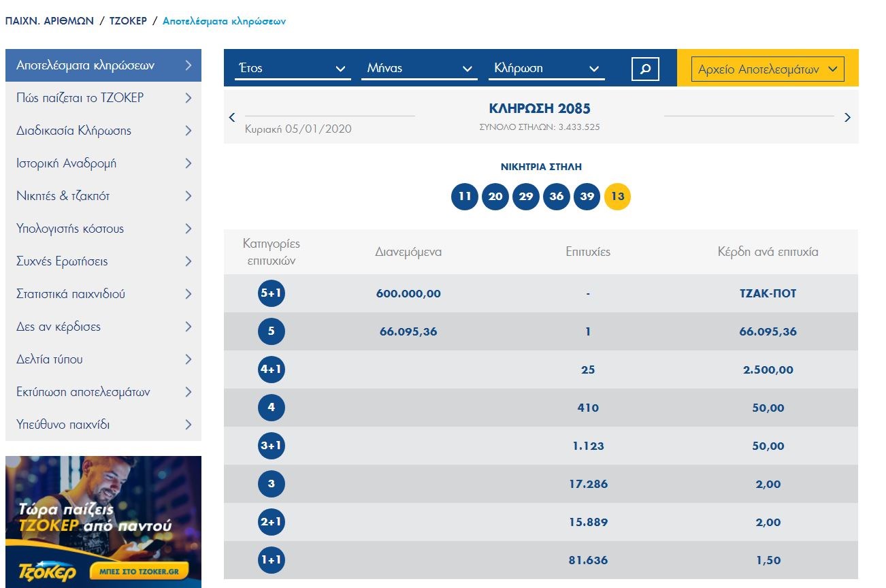
Task: Click Αποτελέσματα κληρώσεων breadcrumb link
Action: click(225, 21)
